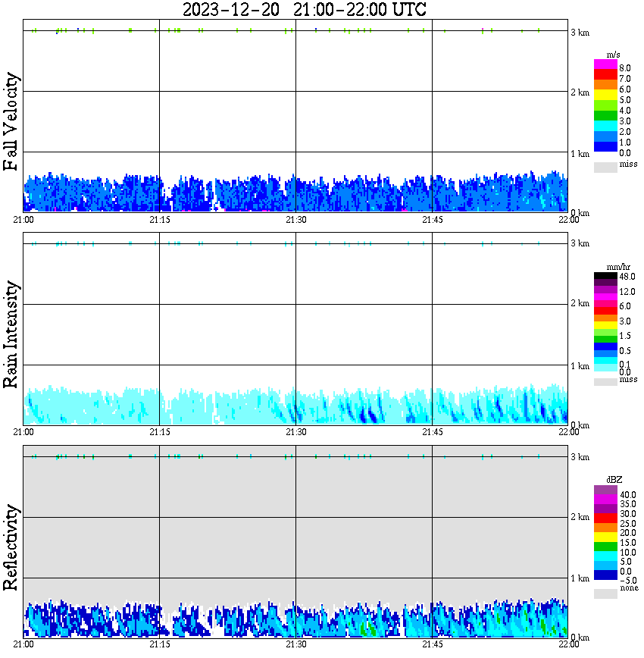The width and height of the screenshot is (644, 658).
Task: Pick the yellow 15.0 swatch in dBZ legend
Action: click(606, 537)
